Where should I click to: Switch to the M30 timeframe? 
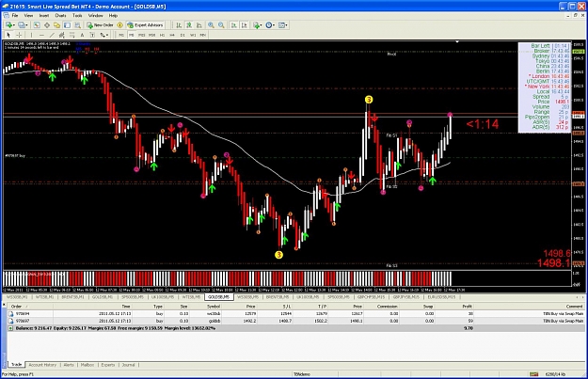pos(151,35)
